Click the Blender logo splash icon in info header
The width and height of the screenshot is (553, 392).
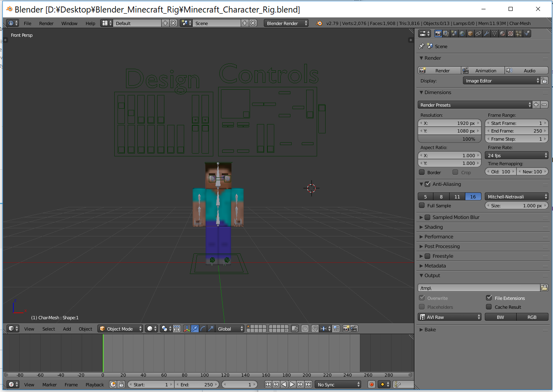click(319, 23)
